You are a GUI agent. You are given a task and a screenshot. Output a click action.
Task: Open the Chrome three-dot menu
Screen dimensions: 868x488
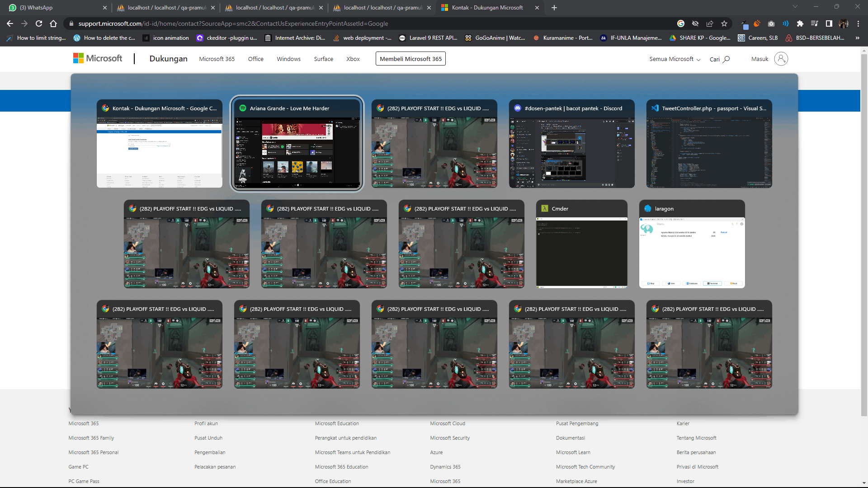click(858, 23)
